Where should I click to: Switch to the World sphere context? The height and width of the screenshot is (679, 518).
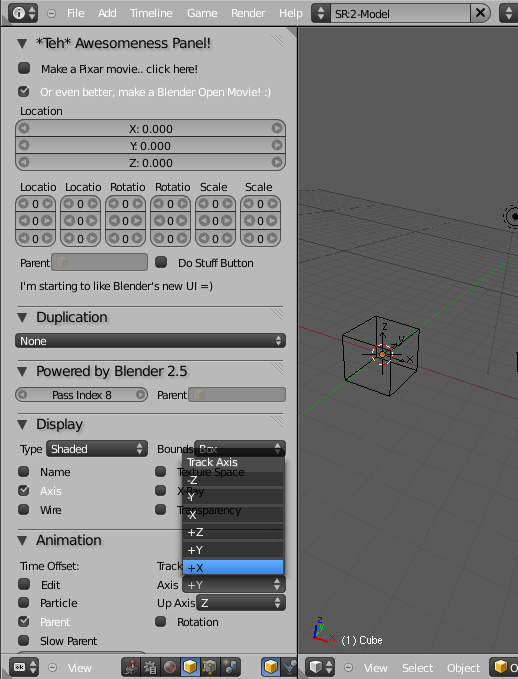pyautogui.click(x=170, y=667)
